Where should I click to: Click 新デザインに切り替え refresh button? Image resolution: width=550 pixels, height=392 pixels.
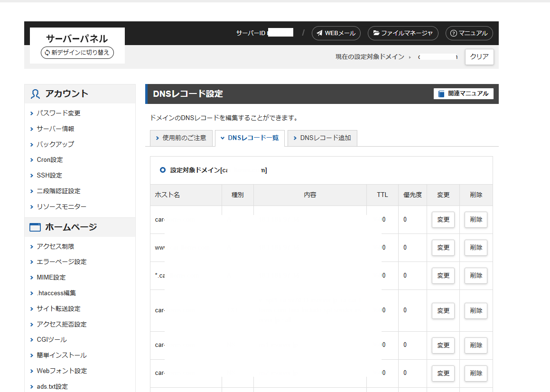[77, 53]
